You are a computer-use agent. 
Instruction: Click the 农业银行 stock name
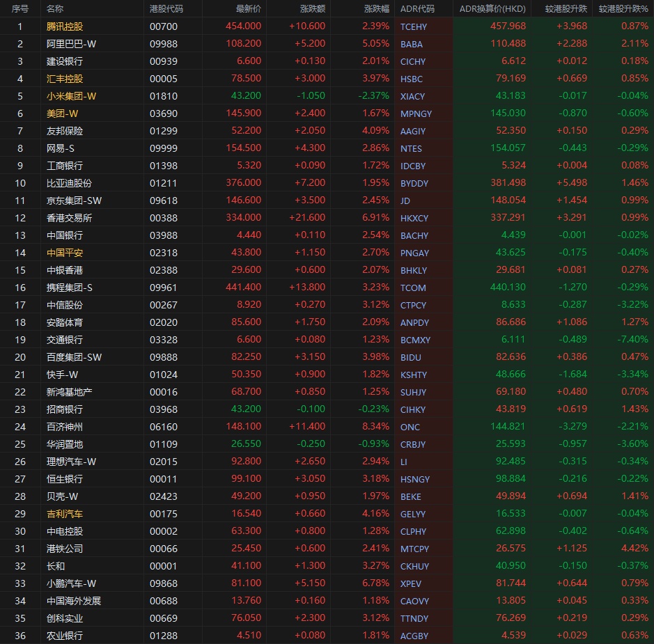point(65,636)
